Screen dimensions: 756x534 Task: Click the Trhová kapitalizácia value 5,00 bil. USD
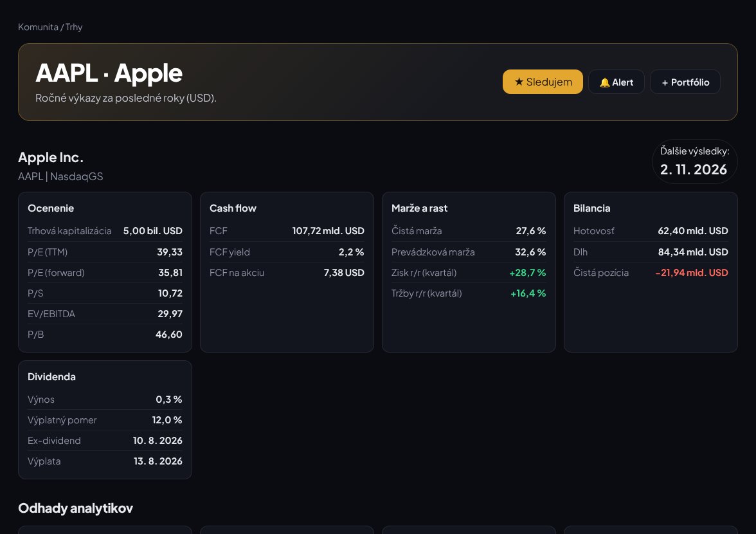(153, 231)
